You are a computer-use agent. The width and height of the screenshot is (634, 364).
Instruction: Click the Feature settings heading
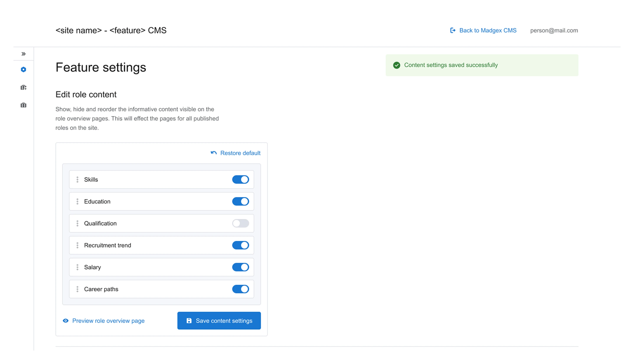click(101, 67)
